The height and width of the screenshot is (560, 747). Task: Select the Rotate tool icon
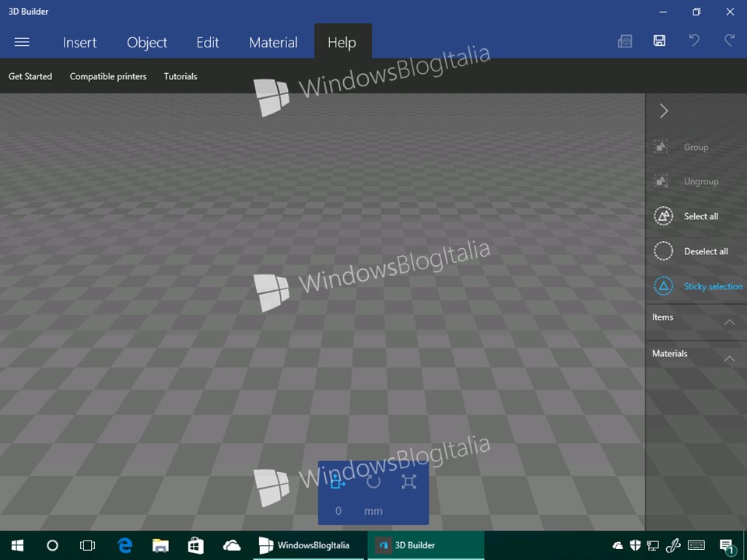tap(373, 481)
